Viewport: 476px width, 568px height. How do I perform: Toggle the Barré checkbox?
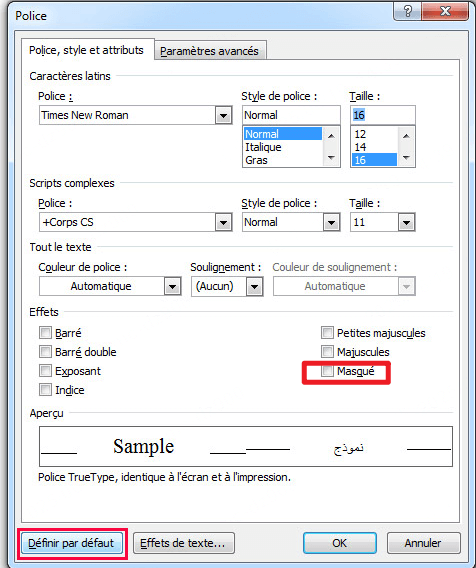[45, 333]
